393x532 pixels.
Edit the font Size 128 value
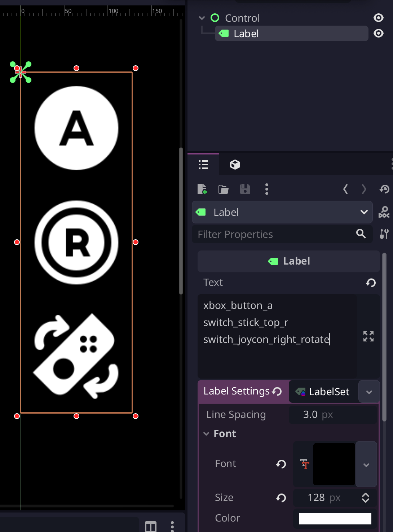324,498
